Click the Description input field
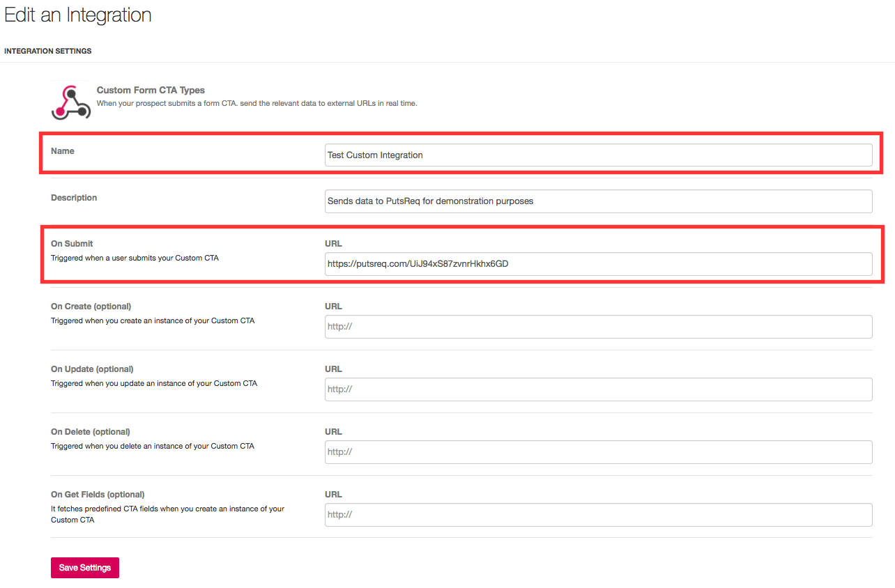 tap(598, 201)
